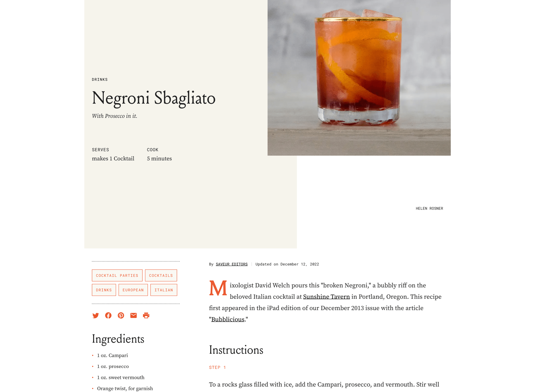Image resolution: width=535 pixels, height=392 pixels.
Task: Open the DRINKS menu section
Action: click(99, 79)
